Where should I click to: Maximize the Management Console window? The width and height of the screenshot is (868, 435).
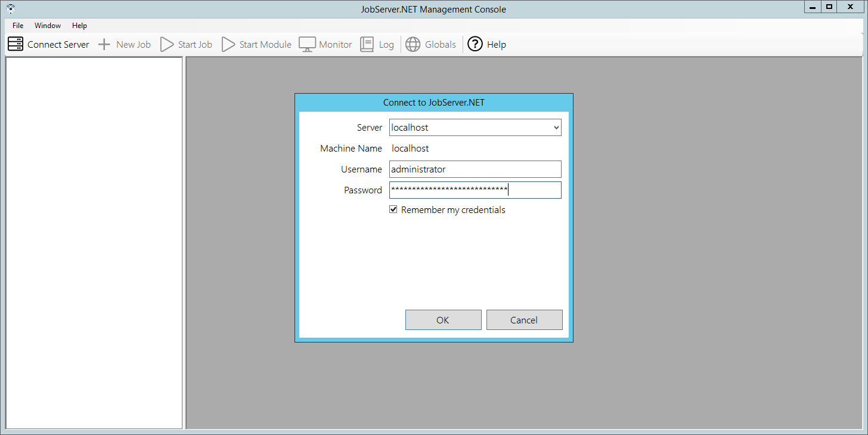tap(829, 7)
